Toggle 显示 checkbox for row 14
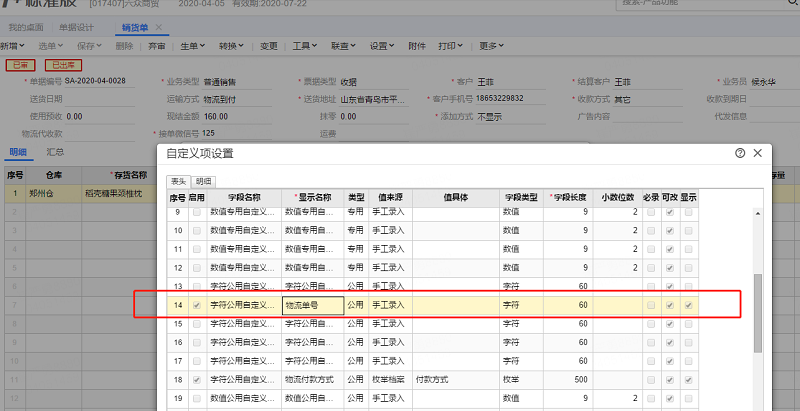The width and height of the screenshot is (800, 411). coord(688,305)
